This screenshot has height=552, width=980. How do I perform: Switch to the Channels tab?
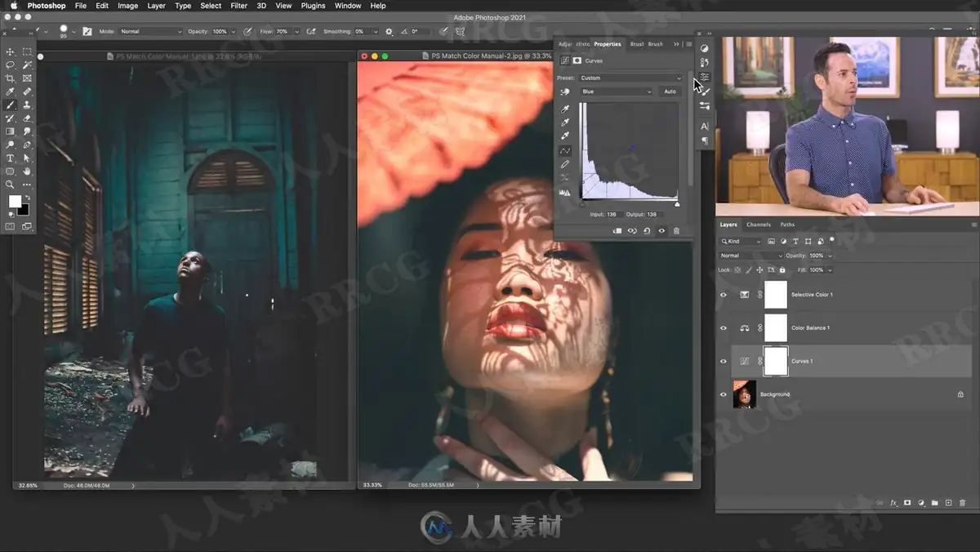(x=758, y=225)
